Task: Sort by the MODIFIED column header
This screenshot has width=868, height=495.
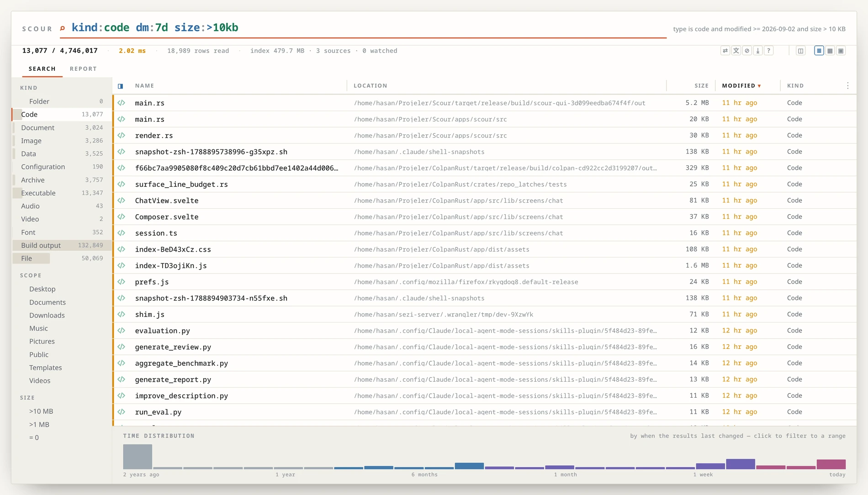Action: pyautogui.click(x=741, y=85)
